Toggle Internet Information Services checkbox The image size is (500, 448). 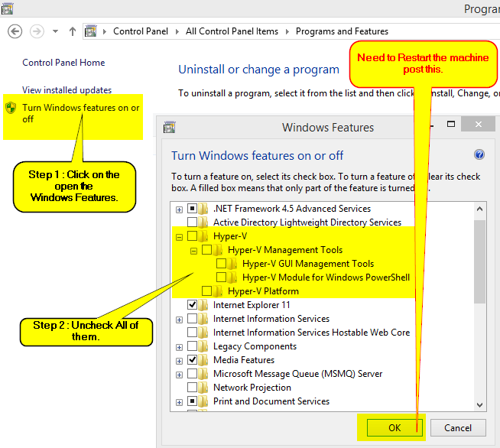(192, 318)
